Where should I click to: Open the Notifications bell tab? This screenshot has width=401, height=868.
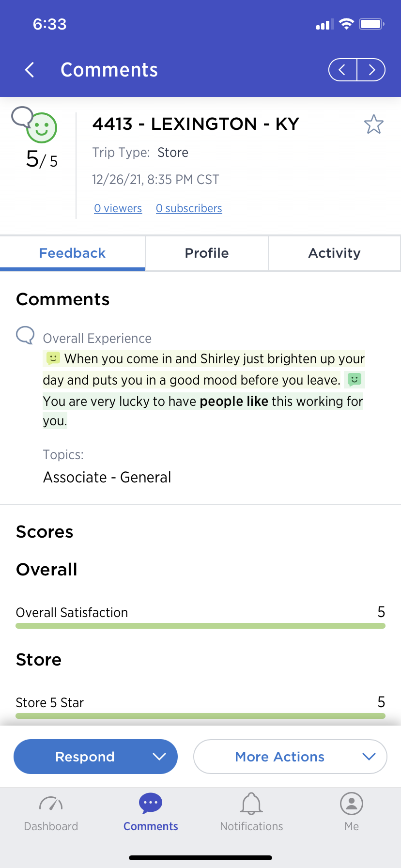(251, 812)
